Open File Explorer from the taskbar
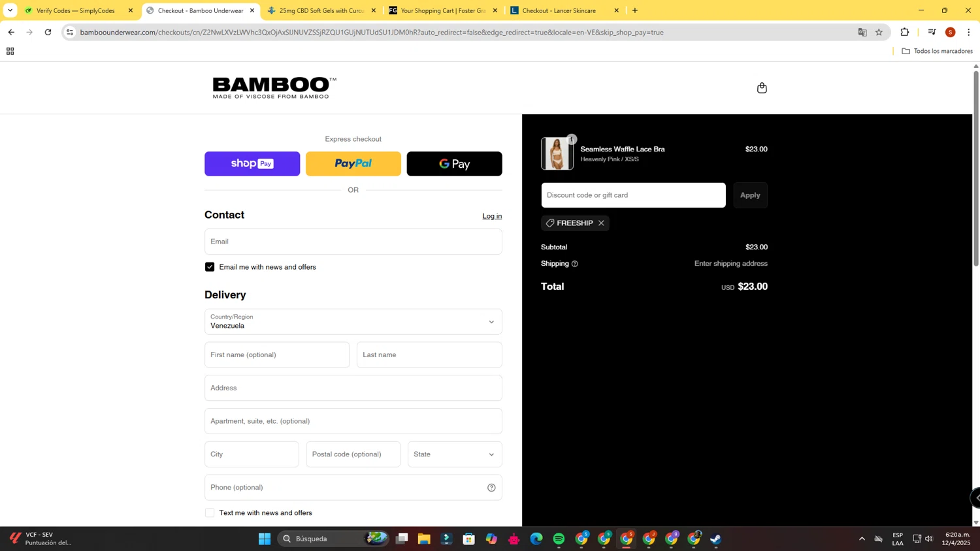This screenshot has width=980, height=551. [x=424, y=539]
